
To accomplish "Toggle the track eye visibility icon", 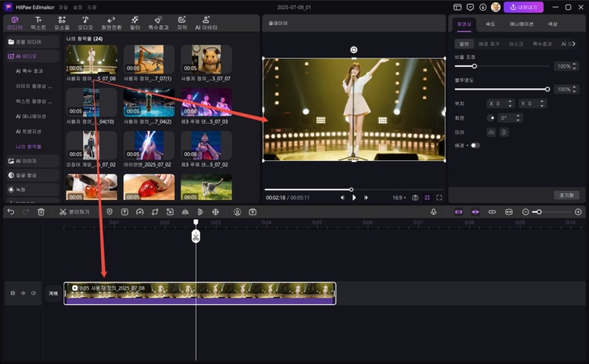I will pyautogui.click(x=23, y=293).
